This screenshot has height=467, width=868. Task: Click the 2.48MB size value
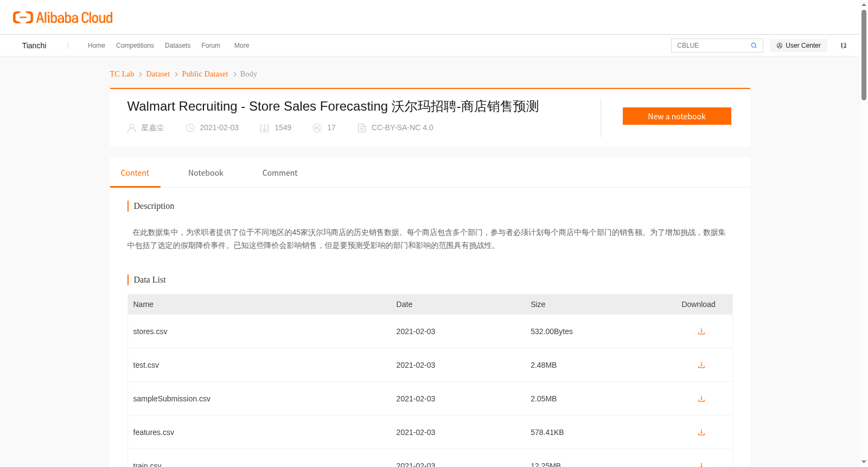[x=544, y=365]
